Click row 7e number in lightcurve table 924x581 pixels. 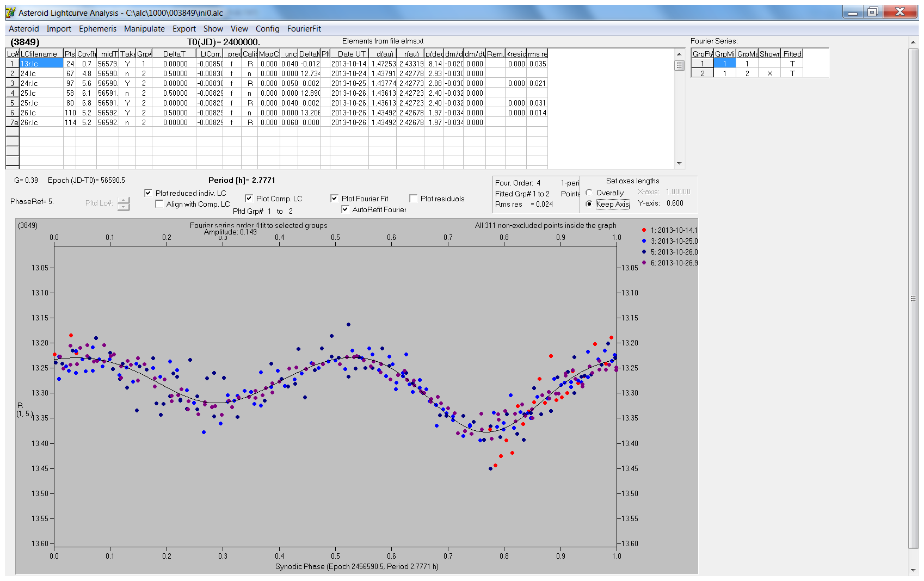coord(12,122)
